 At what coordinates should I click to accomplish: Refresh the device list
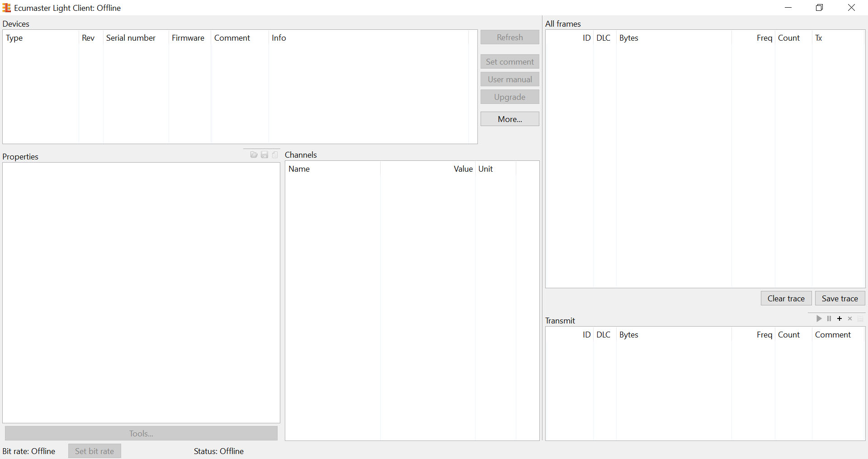click(509, 37)
